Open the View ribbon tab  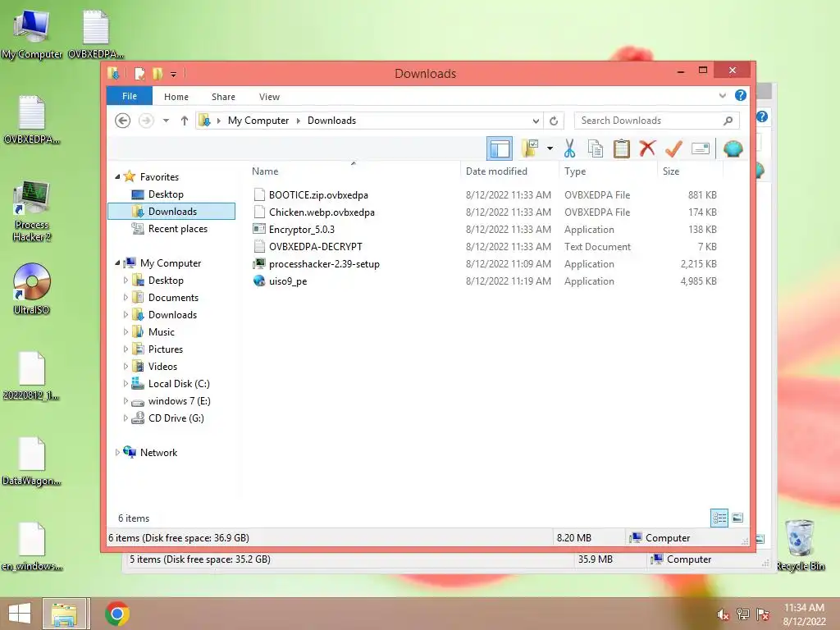pos(269,97)
